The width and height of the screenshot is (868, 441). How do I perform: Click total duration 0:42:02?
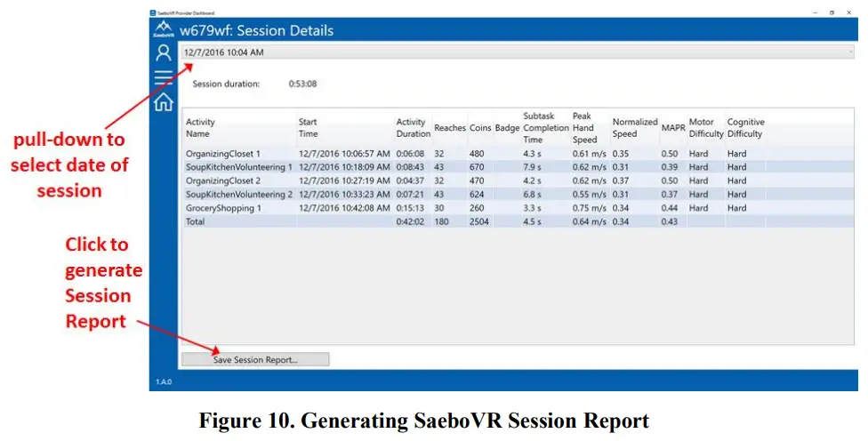[x=410, y=221]
